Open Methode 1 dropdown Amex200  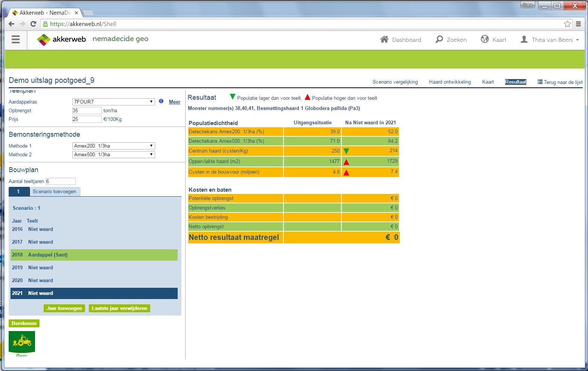(x=113, y=146)
